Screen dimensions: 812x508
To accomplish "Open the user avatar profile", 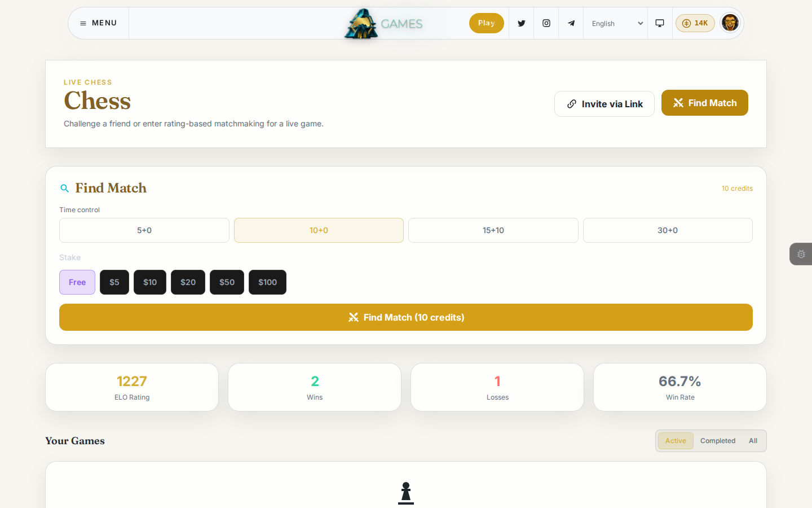I will tap(730, 23).
